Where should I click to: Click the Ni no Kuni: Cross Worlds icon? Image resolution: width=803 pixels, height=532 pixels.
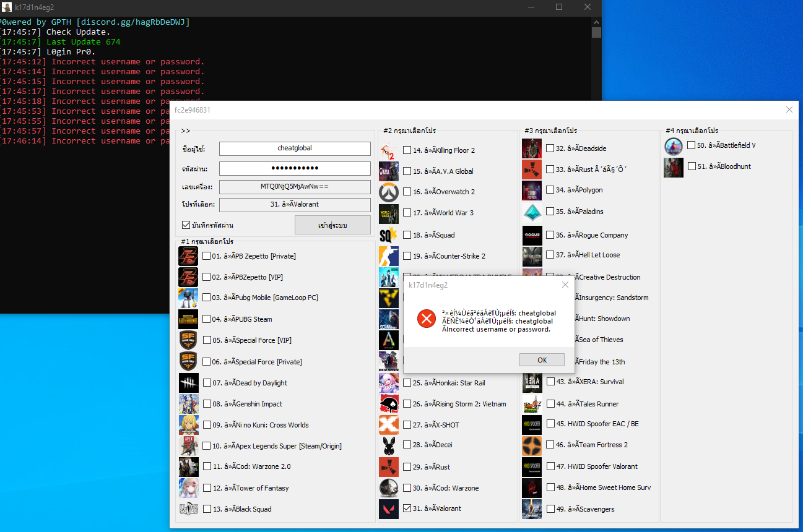[188, 425]
